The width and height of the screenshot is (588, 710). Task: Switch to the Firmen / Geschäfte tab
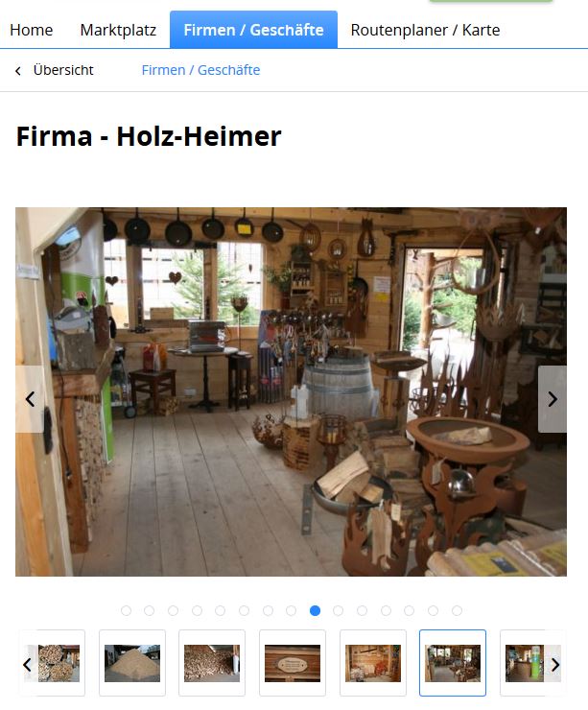(253, 30)
